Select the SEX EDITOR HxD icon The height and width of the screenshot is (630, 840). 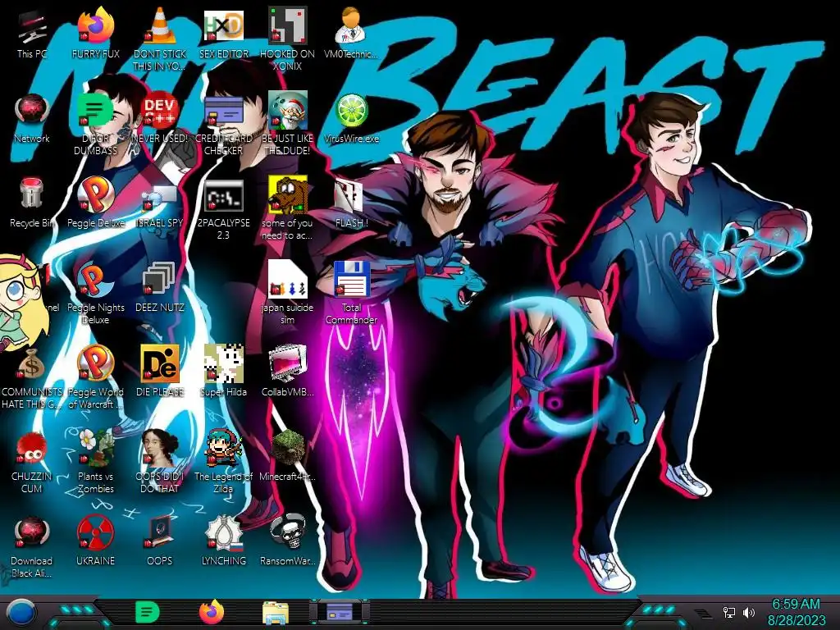[223, 25]
